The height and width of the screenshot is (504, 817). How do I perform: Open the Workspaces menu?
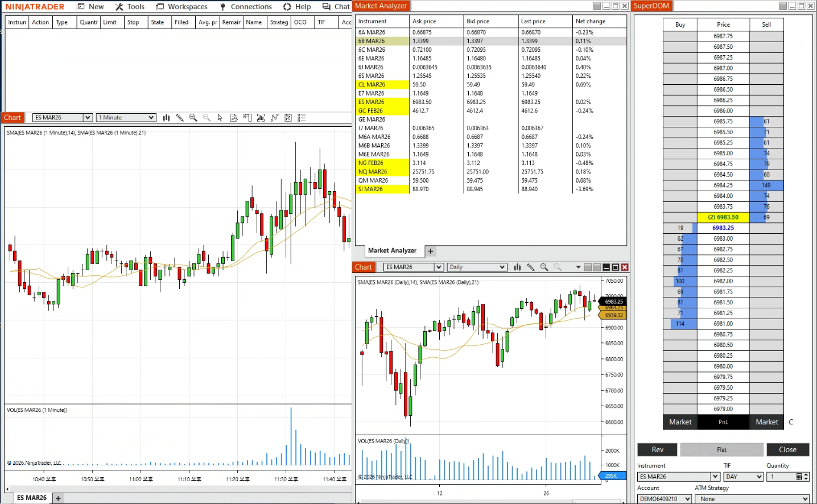tap(181, 7)
